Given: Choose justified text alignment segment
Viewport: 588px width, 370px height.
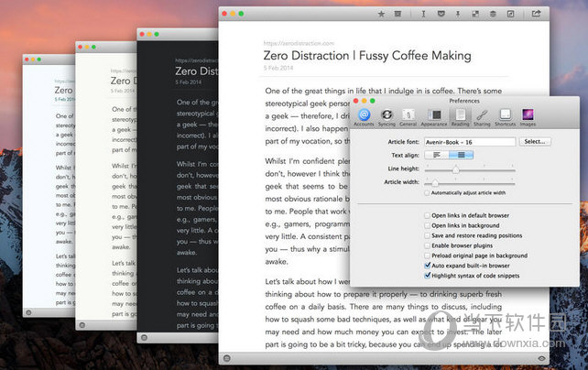Looking at the screenshot, I should pos(462,155).
